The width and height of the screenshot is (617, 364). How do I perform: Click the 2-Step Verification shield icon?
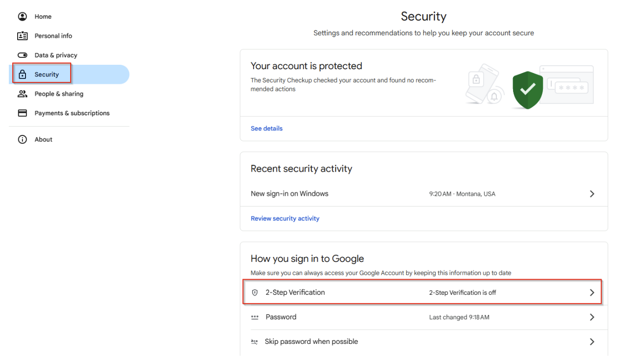click(255, 293)
